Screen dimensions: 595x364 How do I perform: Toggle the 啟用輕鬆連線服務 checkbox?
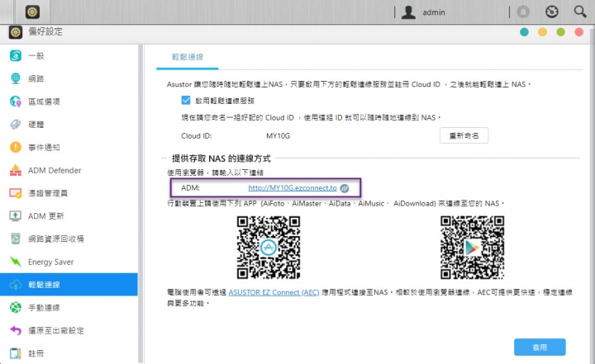click(186, 100)
